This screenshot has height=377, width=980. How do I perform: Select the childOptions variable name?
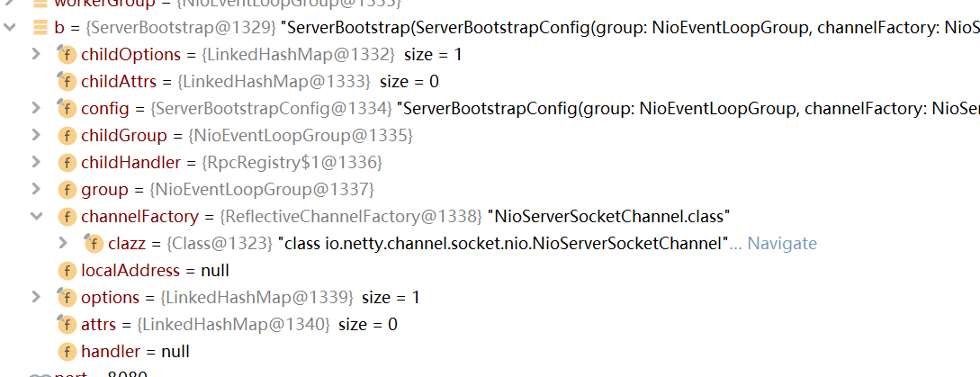pos(130,55)
